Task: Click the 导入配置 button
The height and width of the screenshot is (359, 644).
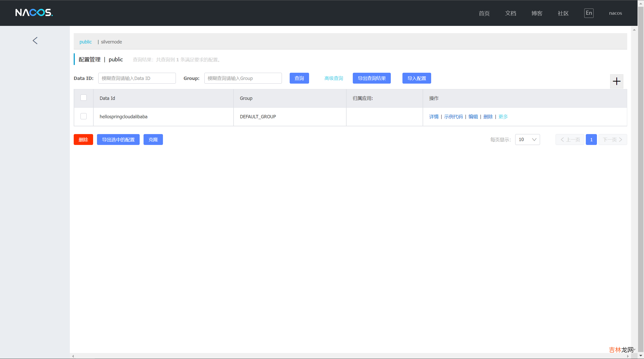Action: [x=417, y=78]
